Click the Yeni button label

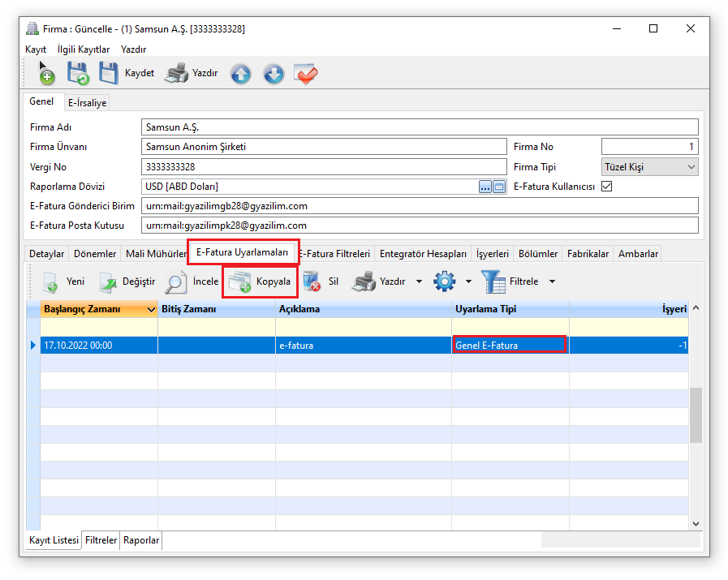point(75,281)
